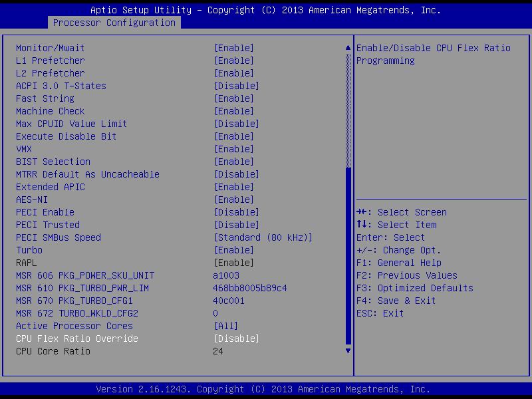Select the Fast String label

pos(45,98)
